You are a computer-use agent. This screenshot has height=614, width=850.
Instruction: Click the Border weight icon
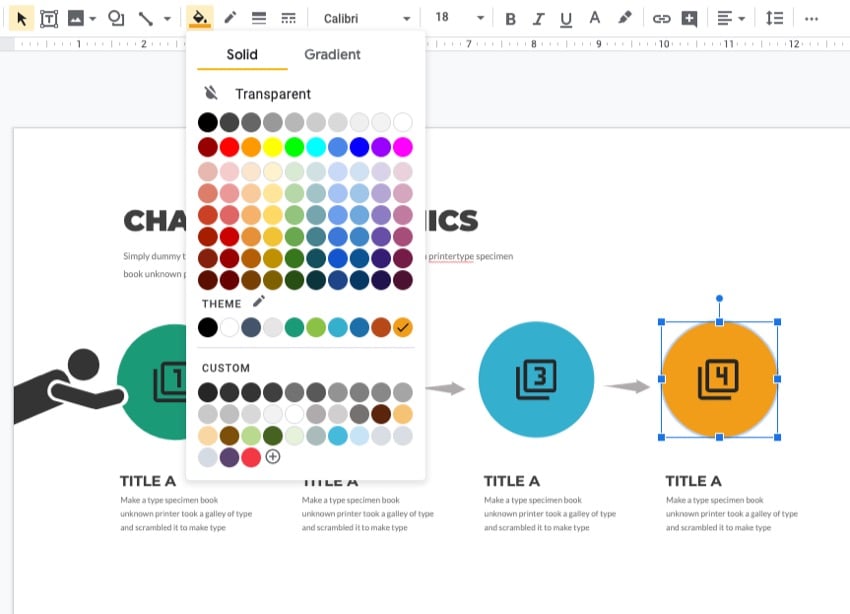[x=259, y=18]
